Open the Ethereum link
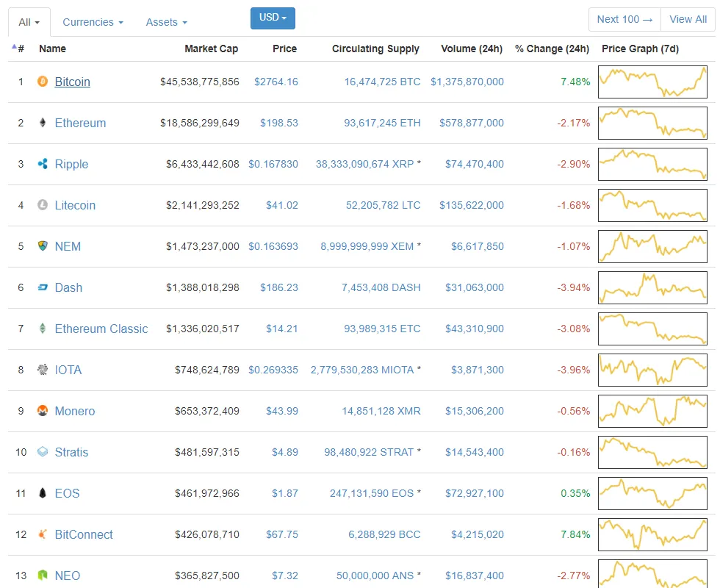Image resolution: width=720 pixels, height=588 pixels. click(x=80, y=123)
